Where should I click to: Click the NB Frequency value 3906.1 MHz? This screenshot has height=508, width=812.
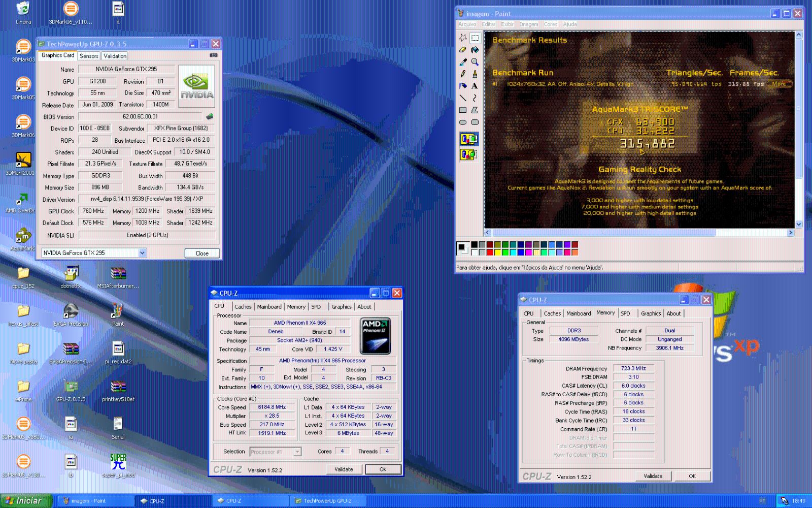[669, 348]
